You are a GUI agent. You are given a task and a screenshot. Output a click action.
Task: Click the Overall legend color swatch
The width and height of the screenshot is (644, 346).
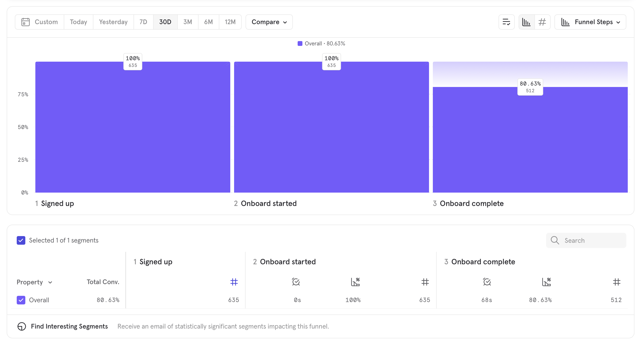point(300,43)
